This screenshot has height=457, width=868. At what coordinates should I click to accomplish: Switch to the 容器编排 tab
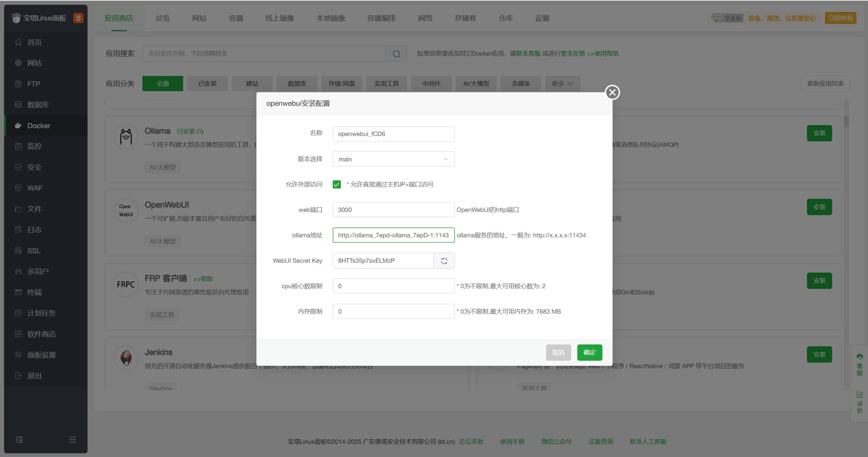[381, 18]
